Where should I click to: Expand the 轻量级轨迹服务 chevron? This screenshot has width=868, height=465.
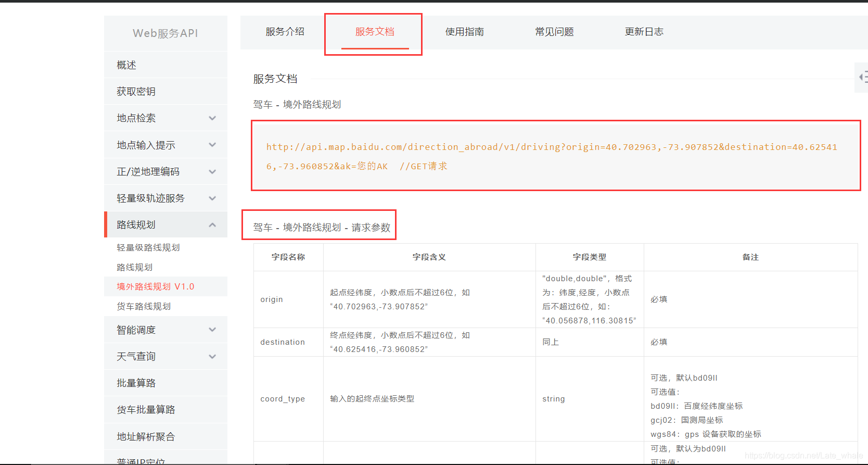tap(212, 198)
